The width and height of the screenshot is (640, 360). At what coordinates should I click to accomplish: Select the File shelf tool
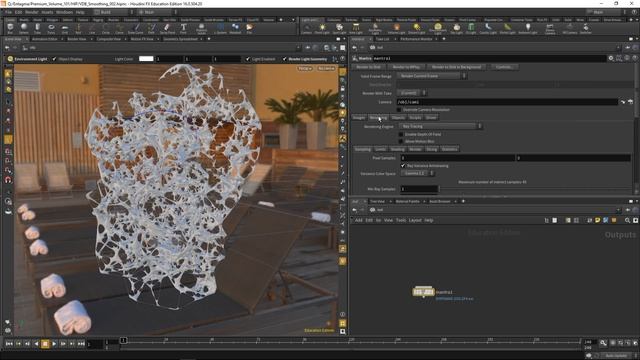249,28
